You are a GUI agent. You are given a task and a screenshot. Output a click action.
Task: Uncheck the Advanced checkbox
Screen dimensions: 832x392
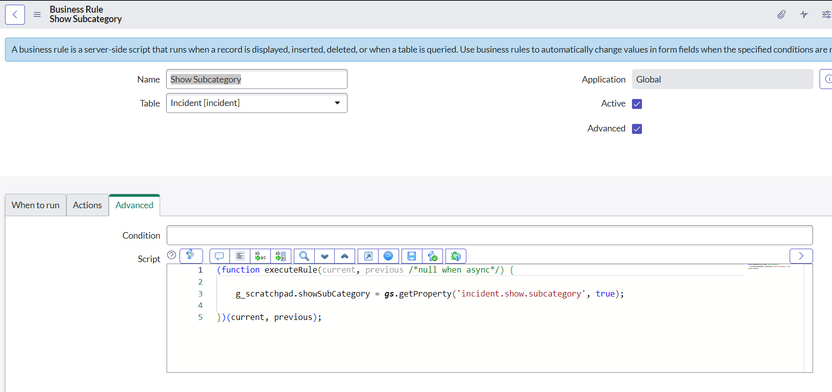(x=637, y=129)
